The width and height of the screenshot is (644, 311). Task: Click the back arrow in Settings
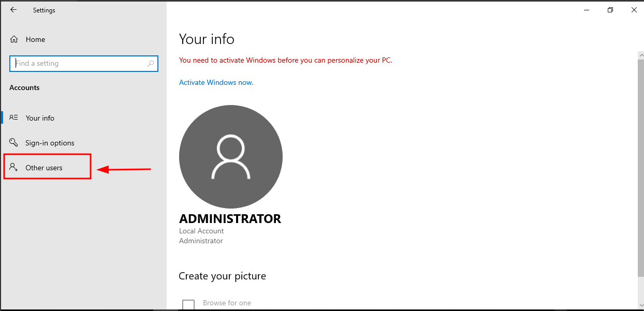click(13, 10)
